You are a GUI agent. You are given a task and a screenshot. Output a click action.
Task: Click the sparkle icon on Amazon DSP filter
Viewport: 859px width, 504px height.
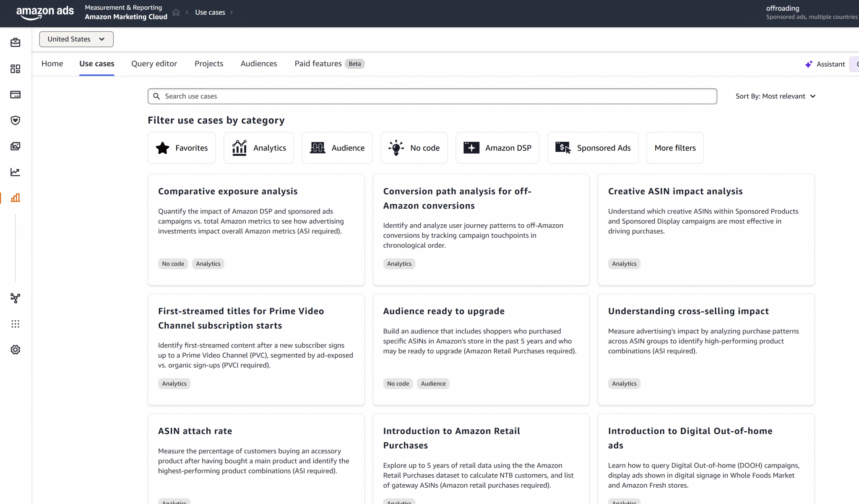(x=471, y=148)
